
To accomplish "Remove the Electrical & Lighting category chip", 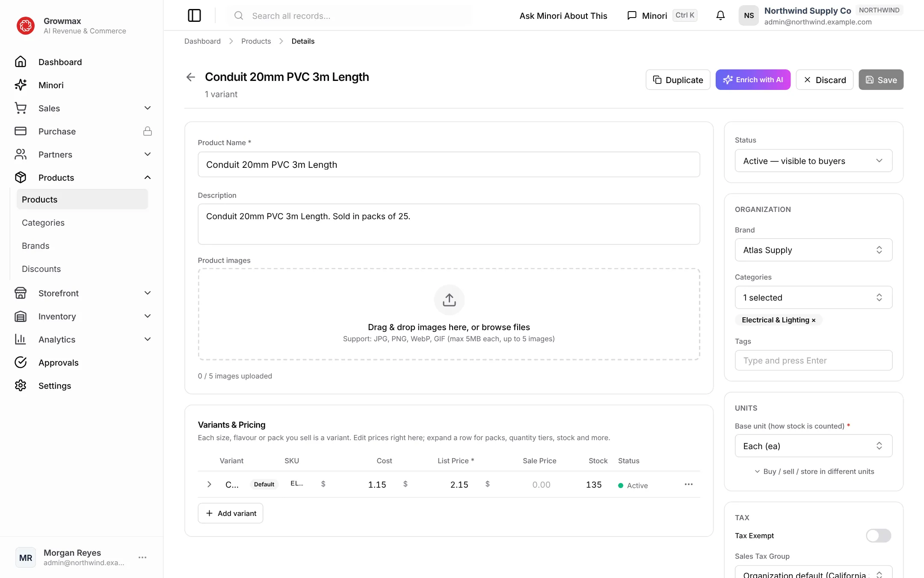I will coord(814,320).
